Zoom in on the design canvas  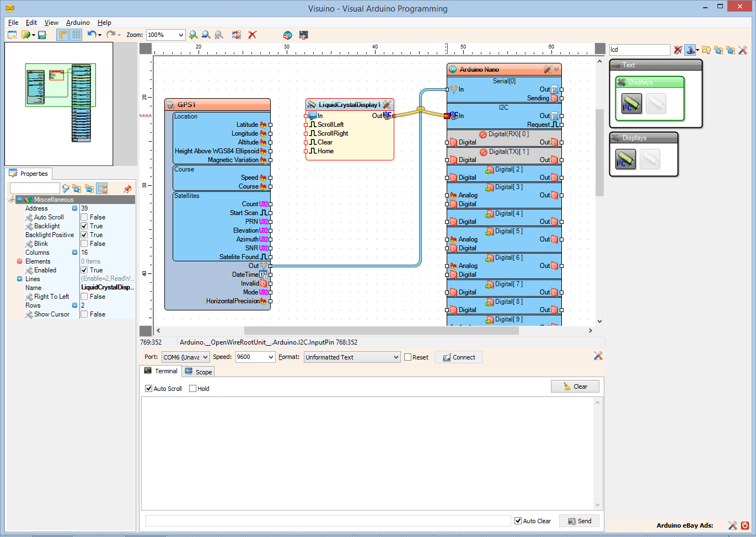click(x=193, y=35)
